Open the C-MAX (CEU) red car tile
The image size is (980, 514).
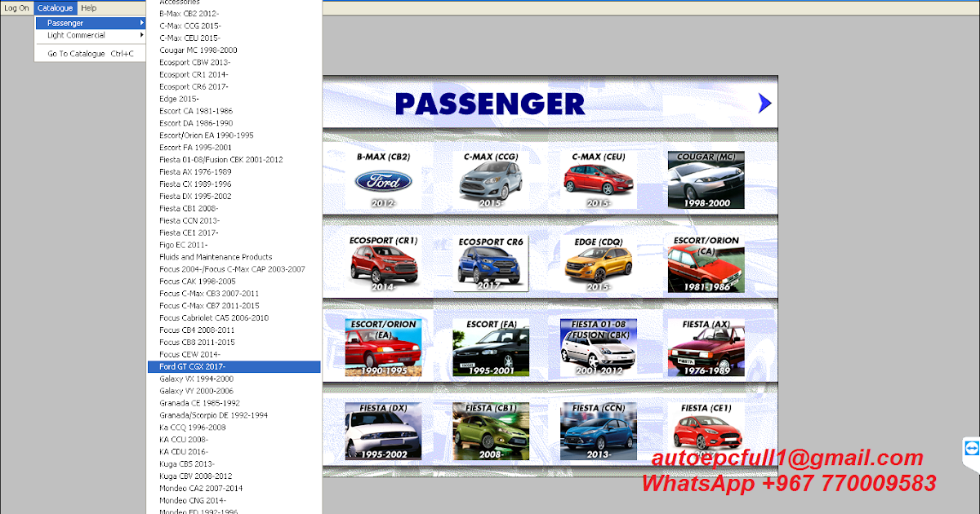(599, 179)
